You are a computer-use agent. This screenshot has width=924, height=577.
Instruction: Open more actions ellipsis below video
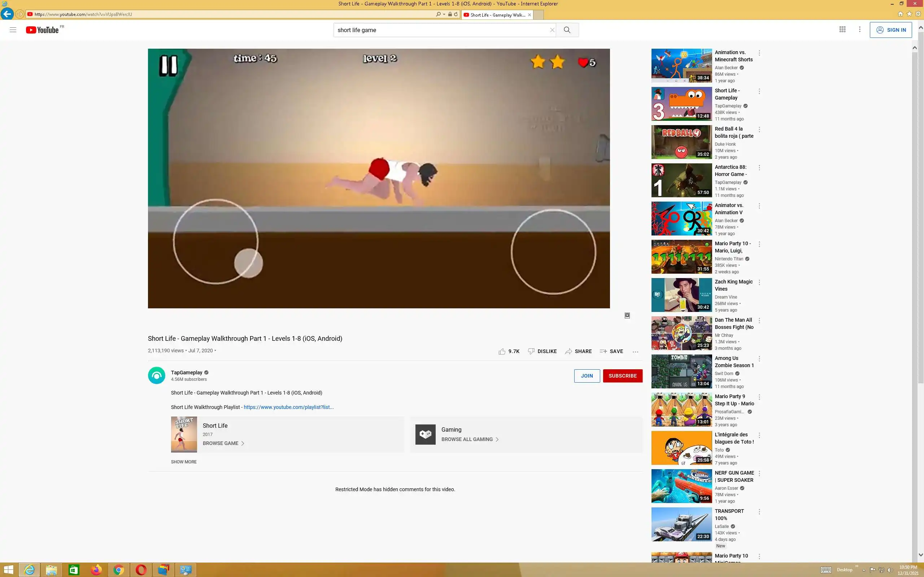635,352
